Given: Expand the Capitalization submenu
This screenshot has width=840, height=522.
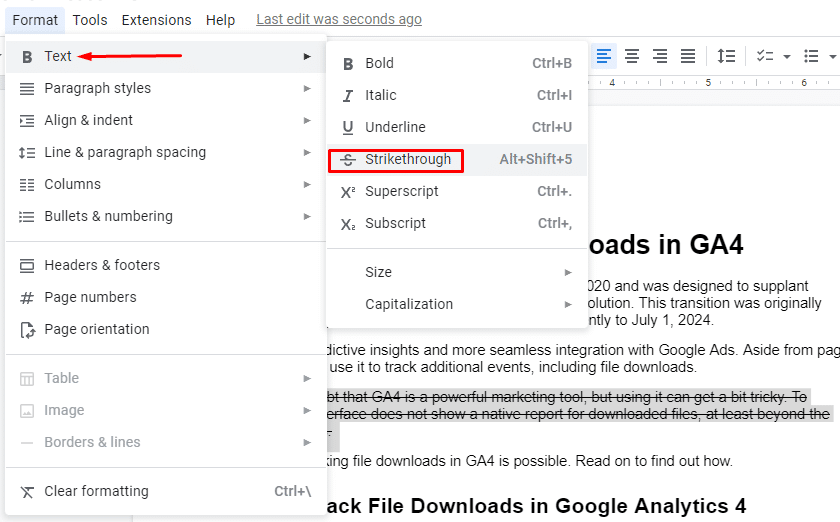Looking at the screenshot, I should coord(457,304).
